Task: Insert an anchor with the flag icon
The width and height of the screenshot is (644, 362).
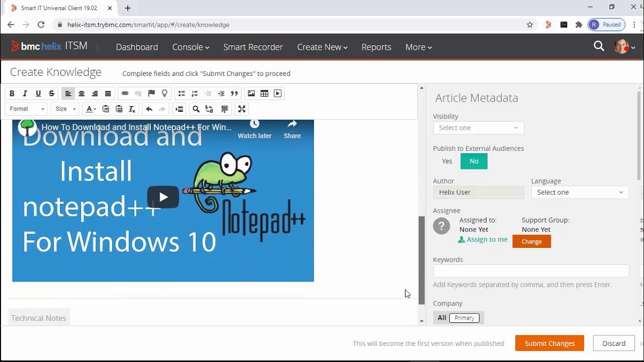Action: pos(151,94)
